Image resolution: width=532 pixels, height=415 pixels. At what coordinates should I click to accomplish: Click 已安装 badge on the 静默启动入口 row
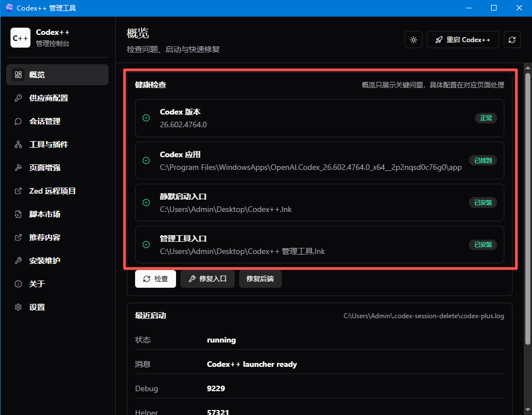pos(483,203)
